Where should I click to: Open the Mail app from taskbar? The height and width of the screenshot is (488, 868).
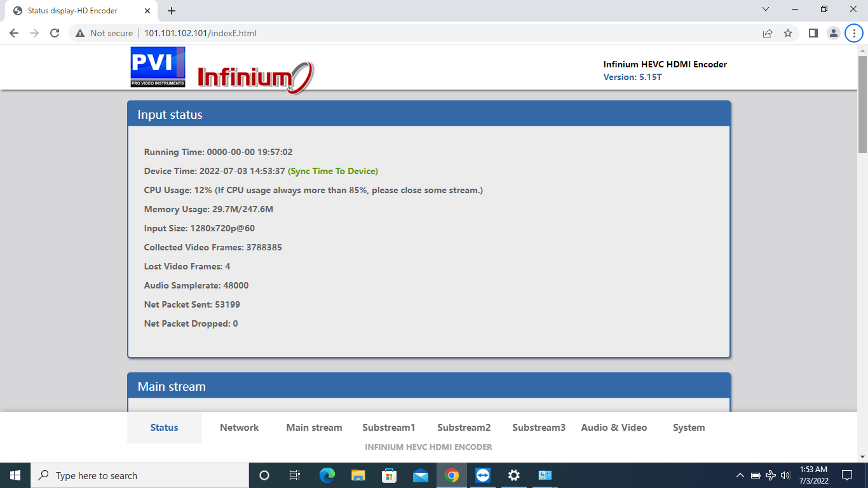(421, 475)
